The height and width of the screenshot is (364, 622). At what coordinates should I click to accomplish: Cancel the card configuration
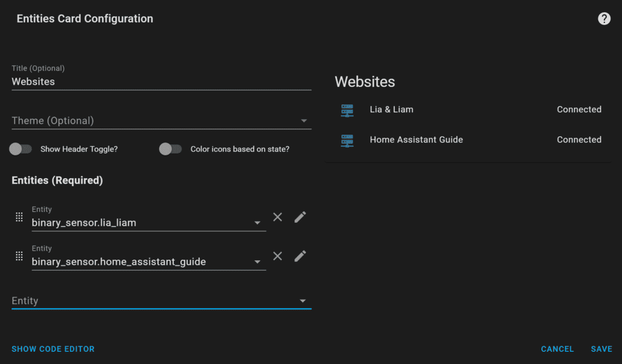coord(558,349)
